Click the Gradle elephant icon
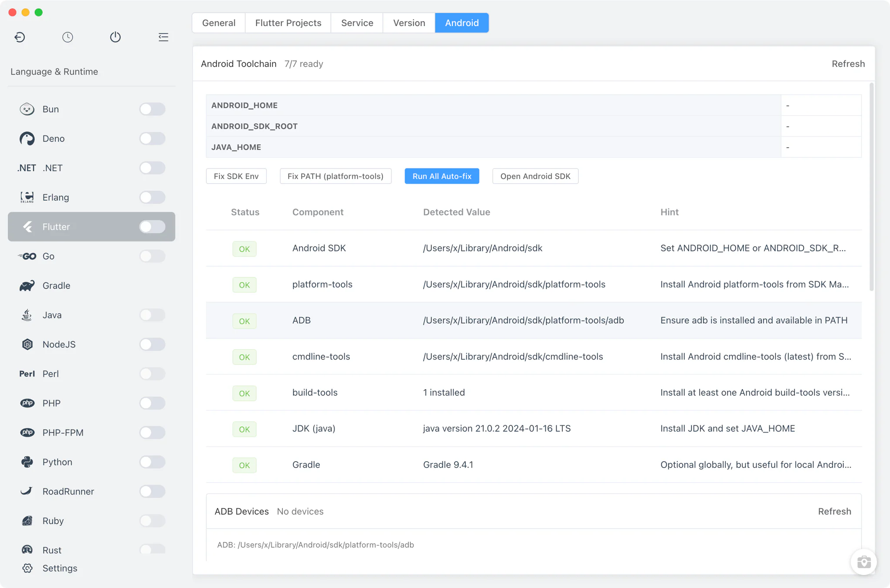The width and height of the screenshot is (890, 588). [x=27, y=286]
